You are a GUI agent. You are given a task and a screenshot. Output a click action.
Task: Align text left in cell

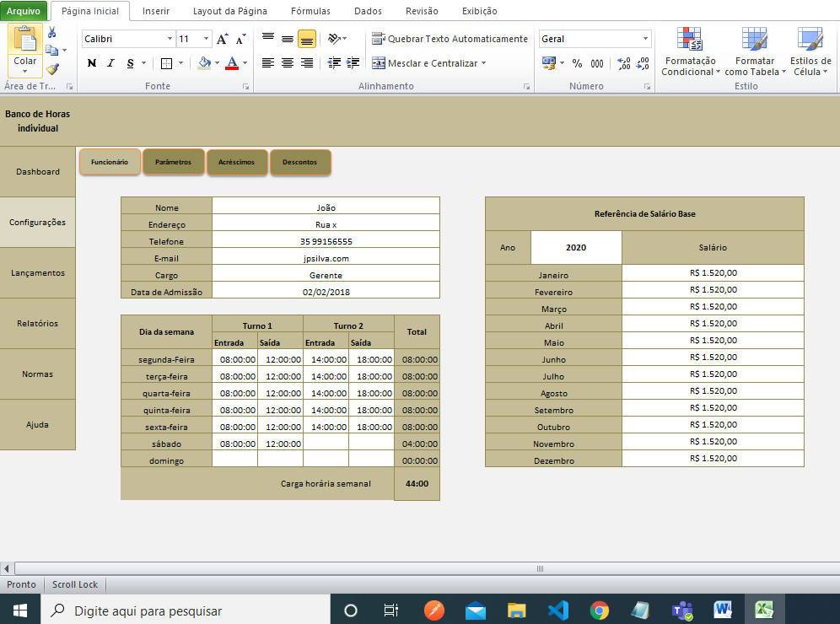click(268, 63)
